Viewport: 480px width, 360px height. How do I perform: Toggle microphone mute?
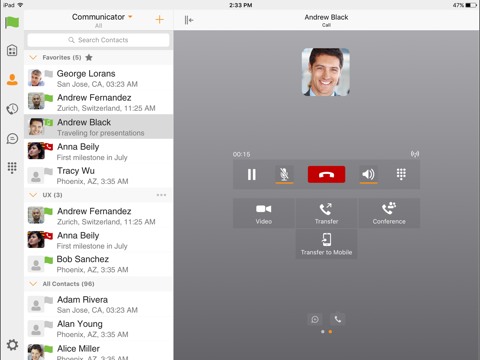pyautogui.click(x=284, y=174)
